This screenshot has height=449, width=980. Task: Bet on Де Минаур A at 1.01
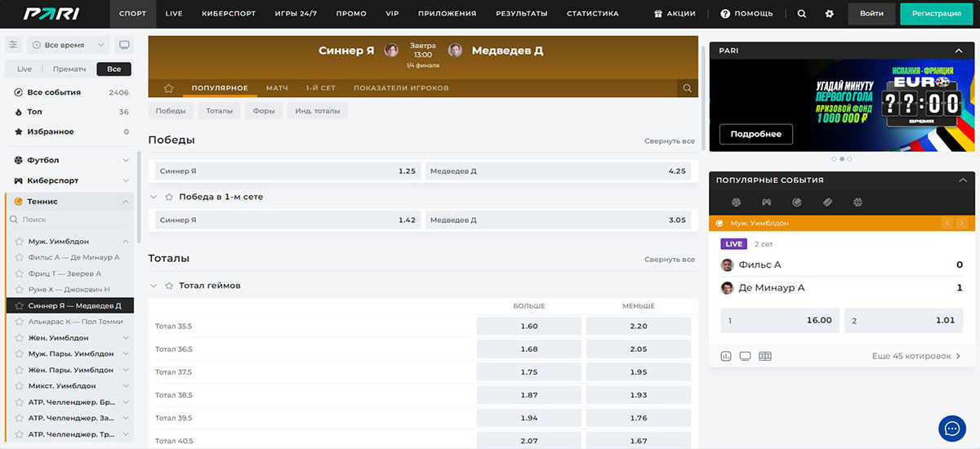click(903, 320)
